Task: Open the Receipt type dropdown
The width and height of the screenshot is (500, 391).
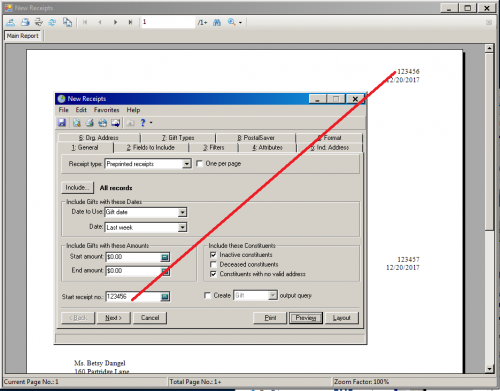Action: (187, 164)
